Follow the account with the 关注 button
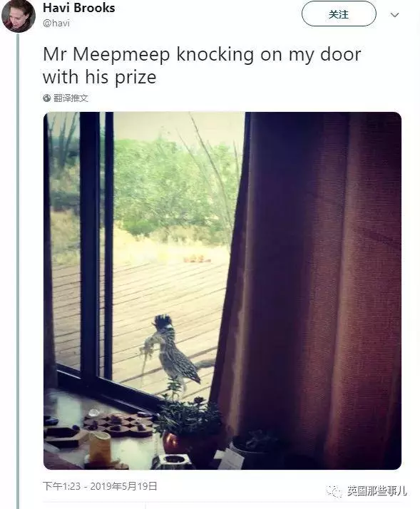This screenshot has width=420, height=509. click(x=339, y=14)
